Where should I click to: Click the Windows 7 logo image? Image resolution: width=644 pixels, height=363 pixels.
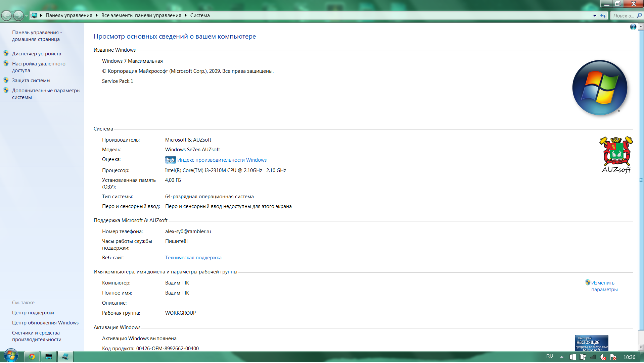[x=600, y=88]
